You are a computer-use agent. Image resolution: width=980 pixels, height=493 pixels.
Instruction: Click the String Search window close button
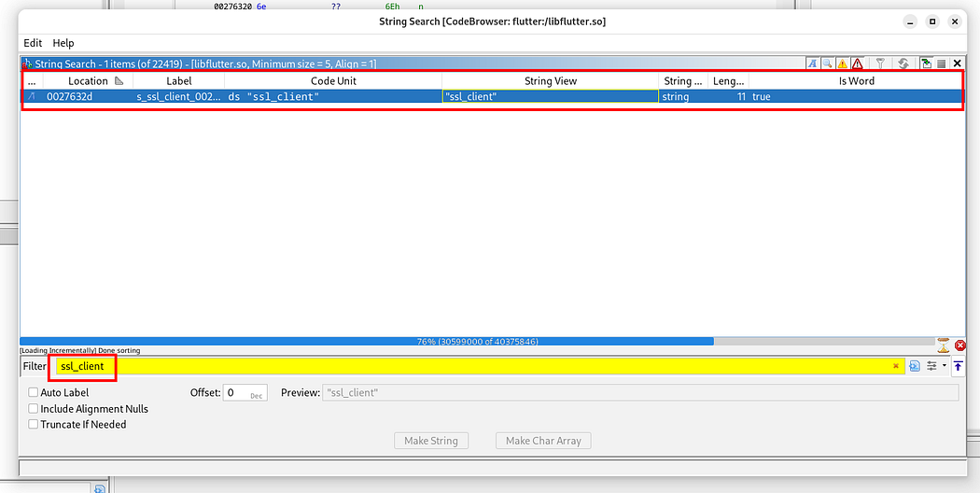pos(954,21)
